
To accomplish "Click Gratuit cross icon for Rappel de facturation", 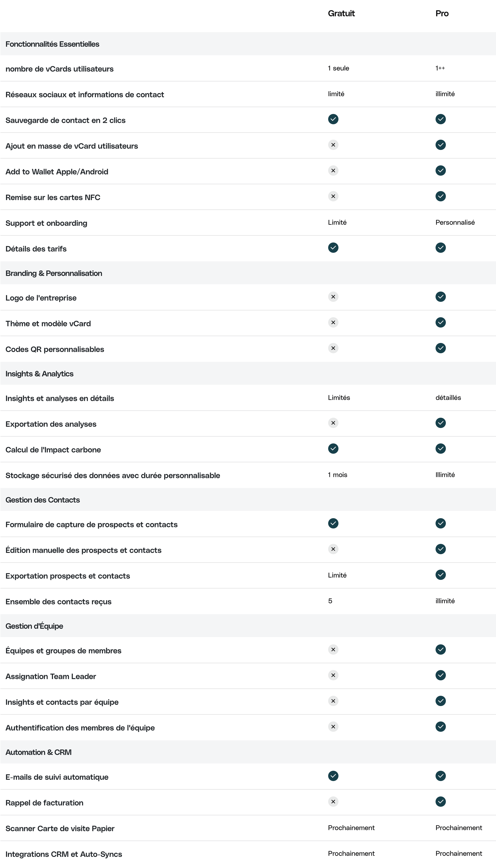I will coord(333,801).
